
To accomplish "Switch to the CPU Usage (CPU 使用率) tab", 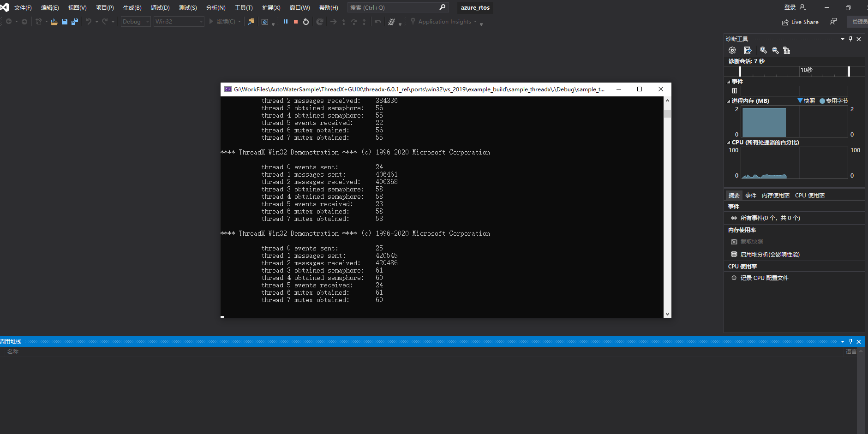I will (810, 196).
